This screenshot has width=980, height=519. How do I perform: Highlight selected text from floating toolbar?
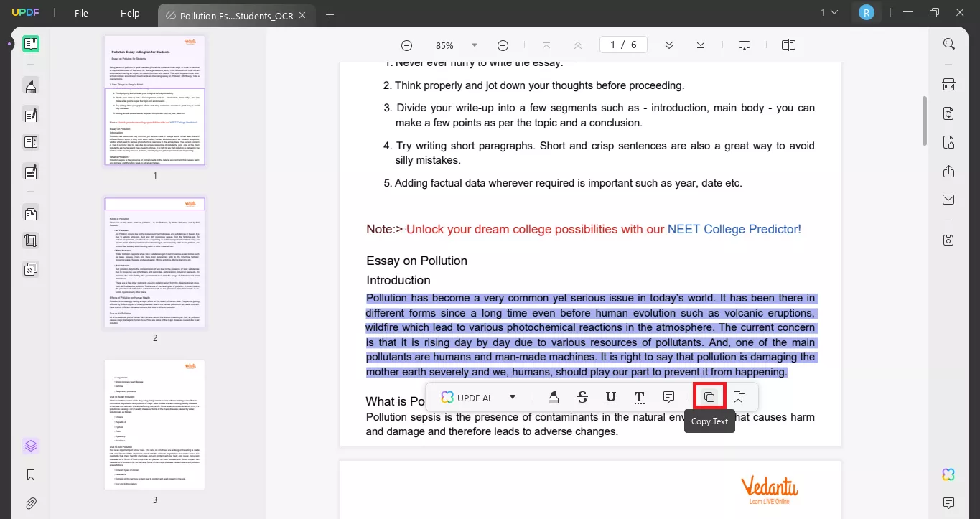tap(554, 397)
